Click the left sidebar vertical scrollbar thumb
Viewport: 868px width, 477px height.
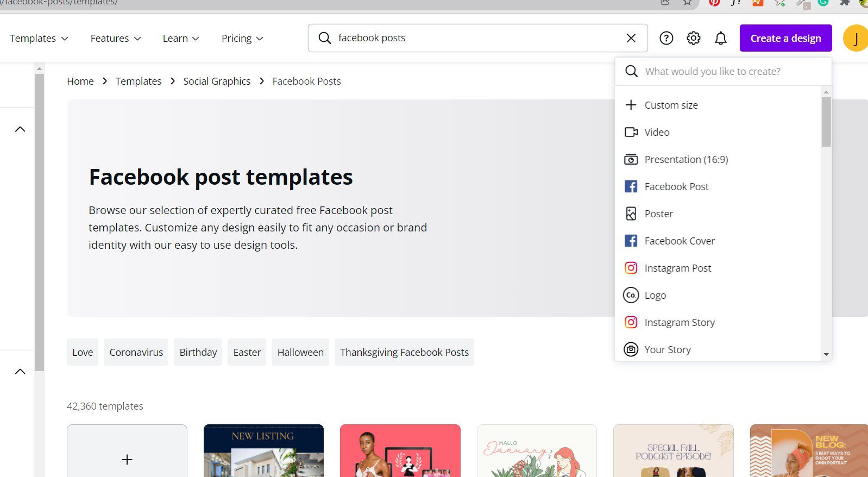pos(39,223)
